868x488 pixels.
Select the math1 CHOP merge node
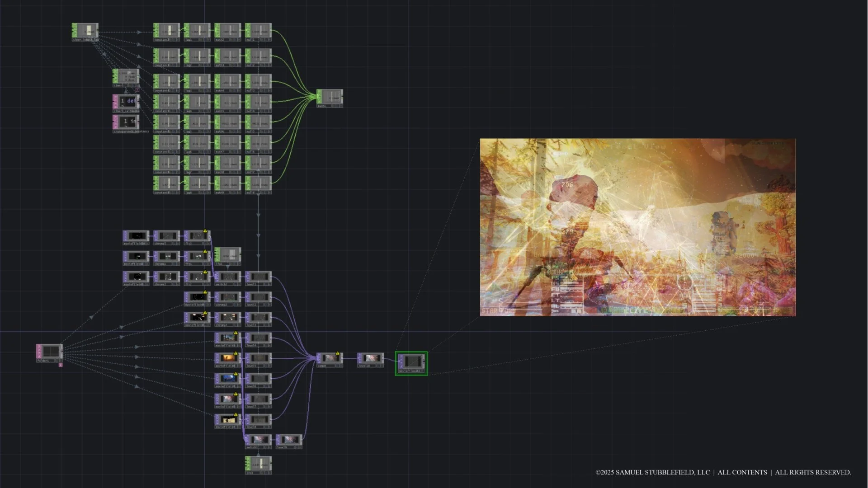coord(330,98)
